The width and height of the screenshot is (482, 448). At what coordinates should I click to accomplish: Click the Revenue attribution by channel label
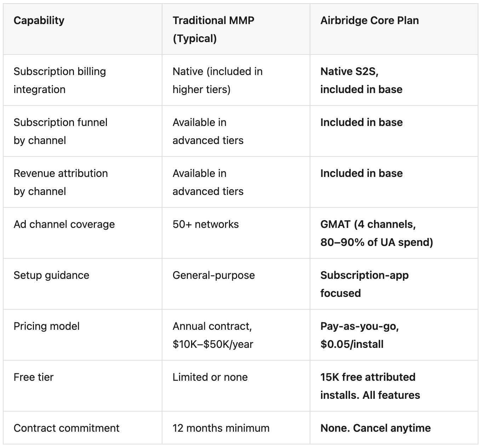coord(61,182)
